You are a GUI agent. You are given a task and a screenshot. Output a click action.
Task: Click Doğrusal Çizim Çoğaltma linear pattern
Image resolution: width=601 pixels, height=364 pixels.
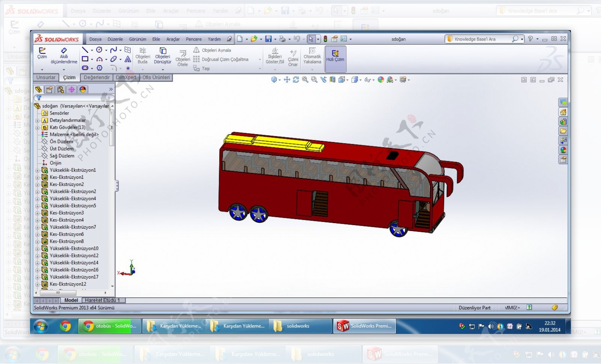click(220, 59)
